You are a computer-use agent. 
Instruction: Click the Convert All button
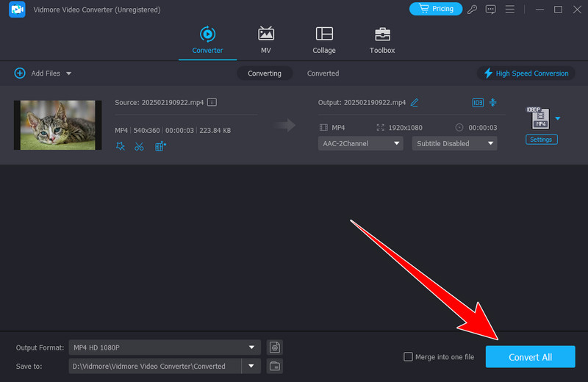530,357
